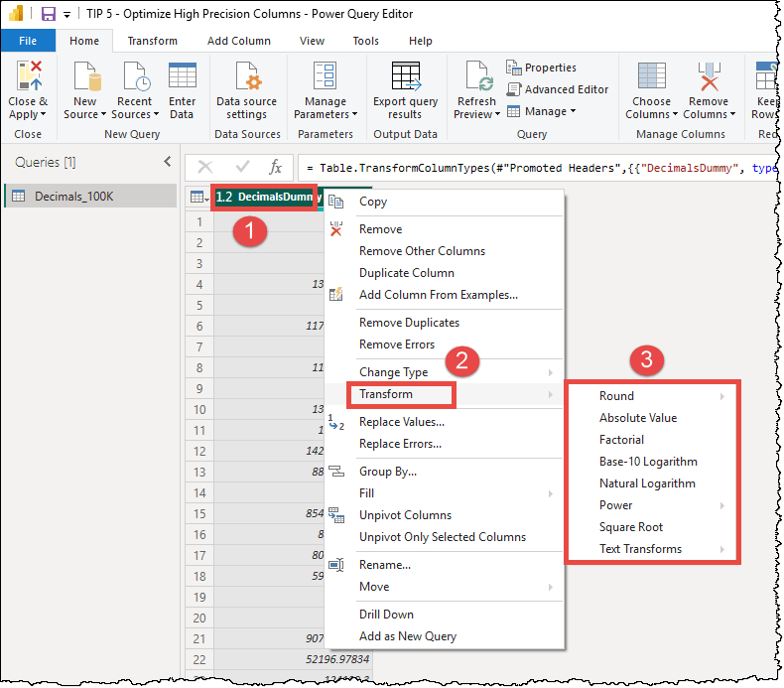This screenshot has height=688, width=784.
Task: Open Data source settings icon
Action: (246, 77)
